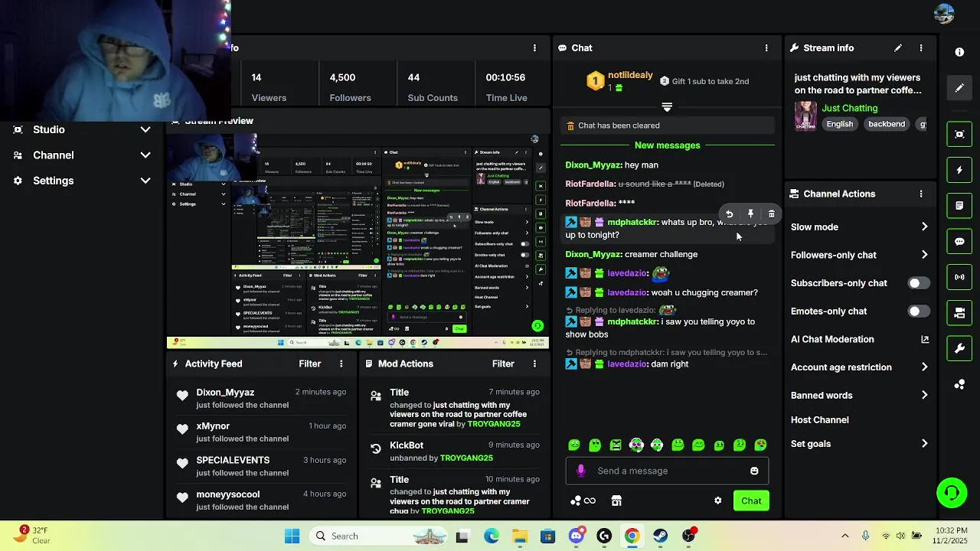Click the screen capture frame icon in right sidebar
The image size is (980, 551).
click(959, 135)
